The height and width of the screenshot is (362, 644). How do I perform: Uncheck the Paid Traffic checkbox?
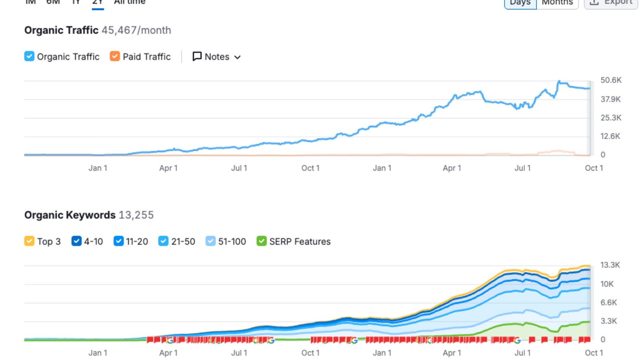(115, 56)
